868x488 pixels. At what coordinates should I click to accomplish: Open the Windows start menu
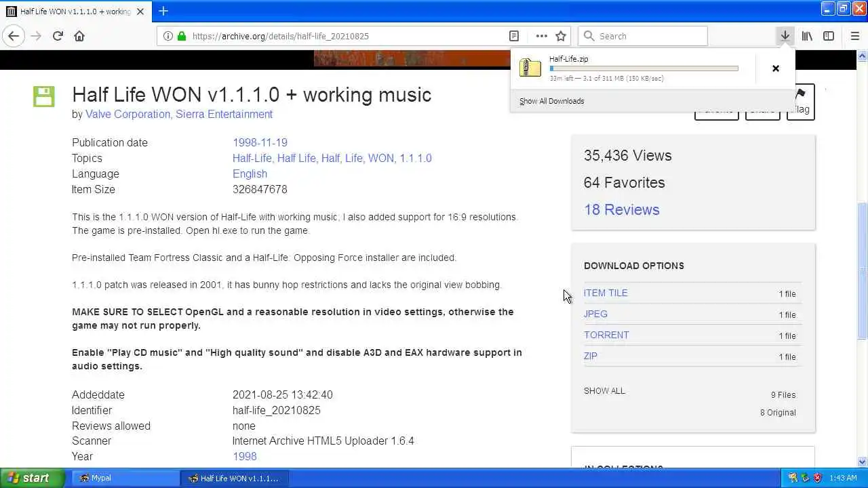(33, 478)
